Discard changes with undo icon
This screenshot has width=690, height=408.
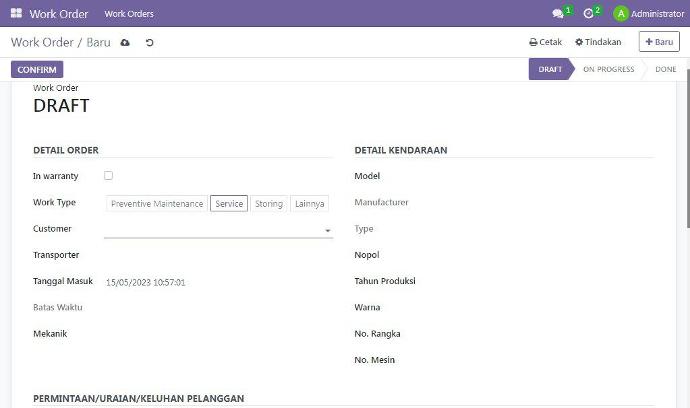tap(150, 43)
